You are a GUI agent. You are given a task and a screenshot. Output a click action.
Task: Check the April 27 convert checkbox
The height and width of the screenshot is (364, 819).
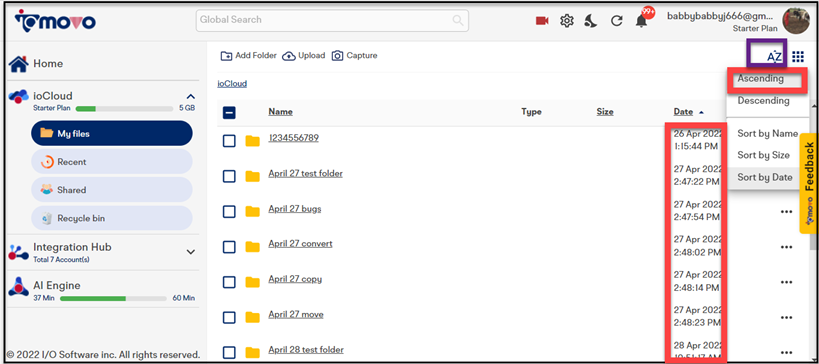(x=229, y=246)
